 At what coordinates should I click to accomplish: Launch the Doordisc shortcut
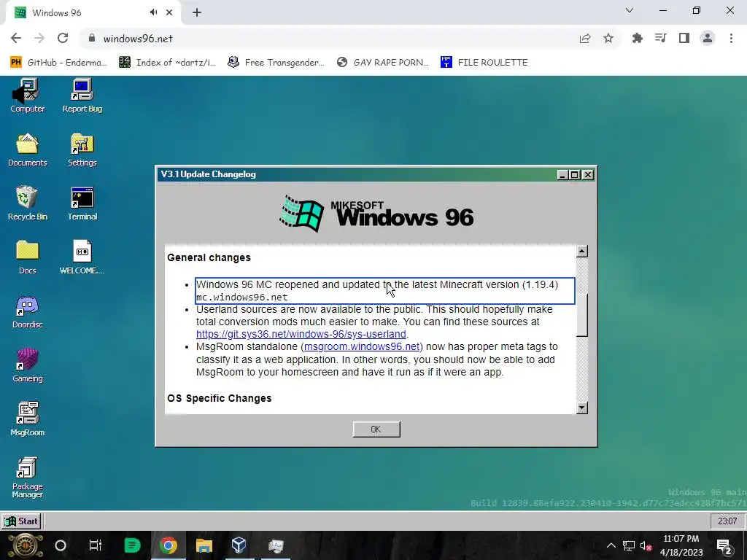pyautogui.click(x=27, y=311)
